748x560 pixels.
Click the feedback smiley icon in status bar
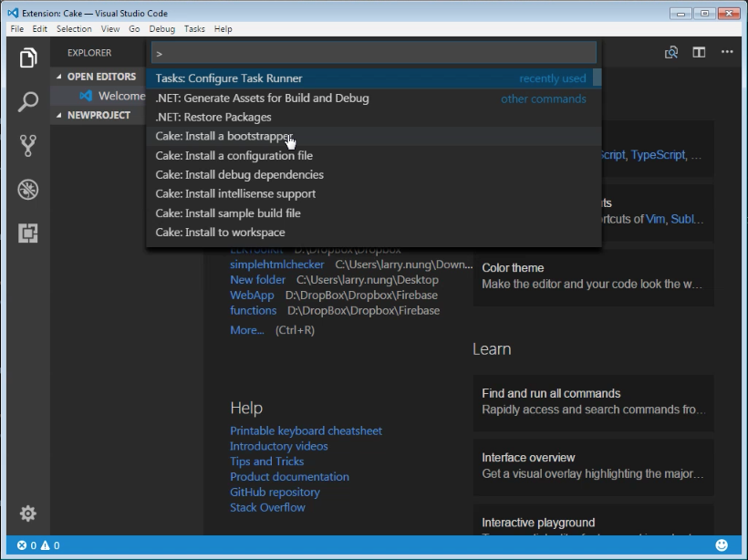(x=722, y=544)
